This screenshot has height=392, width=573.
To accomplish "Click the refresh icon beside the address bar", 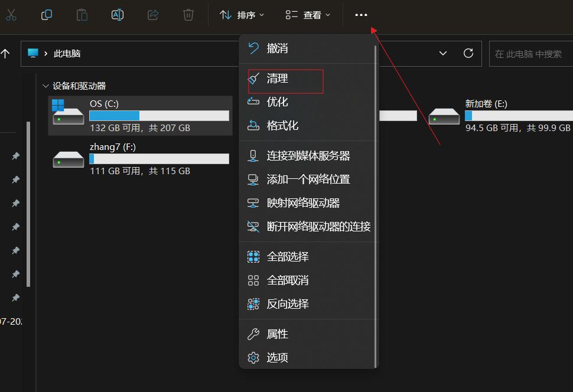I will 467,53.
